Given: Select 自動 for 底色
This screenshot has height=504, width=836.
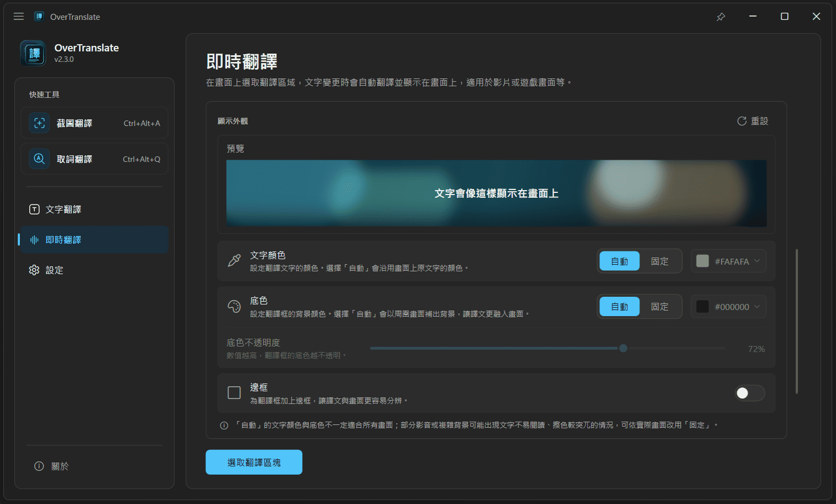Looking at the screenshot, I should click(619, 307).
